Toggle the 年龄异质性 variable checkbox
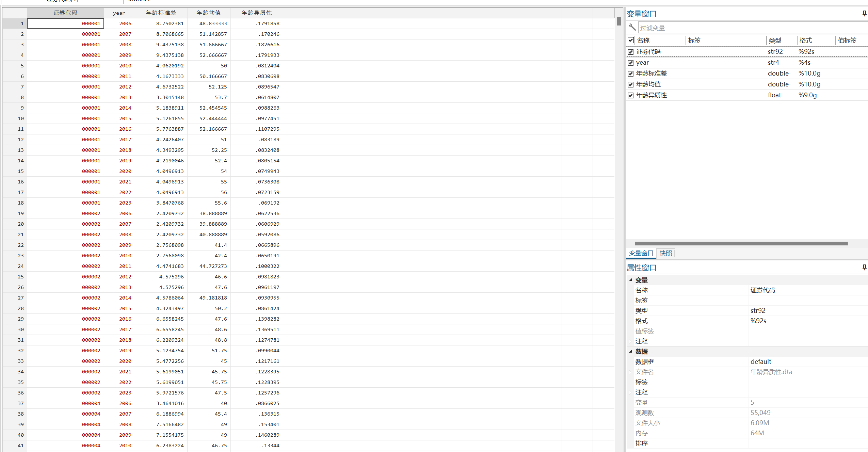 [630, 95]
